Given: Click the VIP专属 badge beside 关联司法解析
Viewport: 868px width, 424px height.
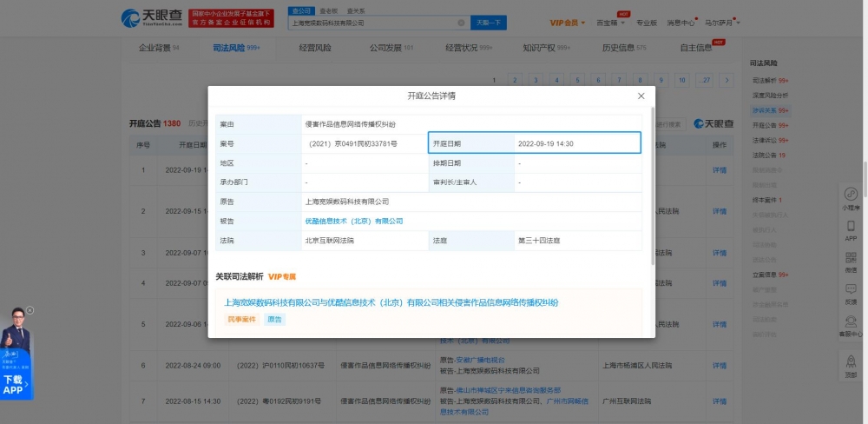Looking at the screenshot, I should coord(282,276).
